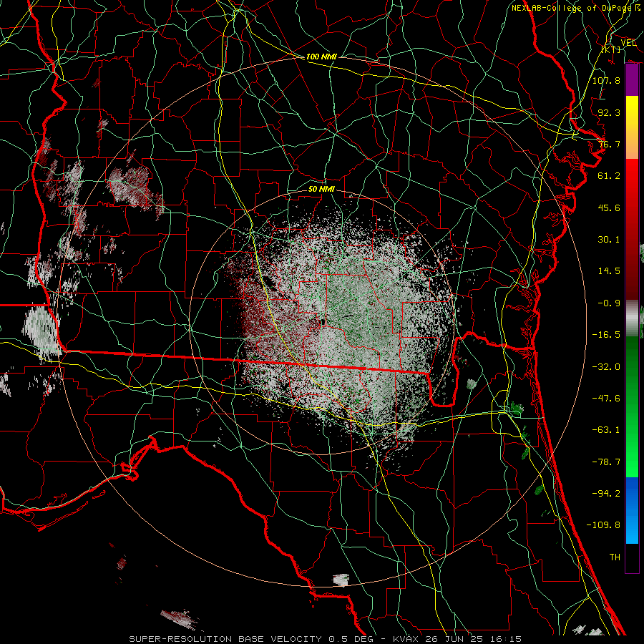Screen dimensions: 644x644
Task: Click the 107.8 velocity legend value
Action: coord(606,80)
